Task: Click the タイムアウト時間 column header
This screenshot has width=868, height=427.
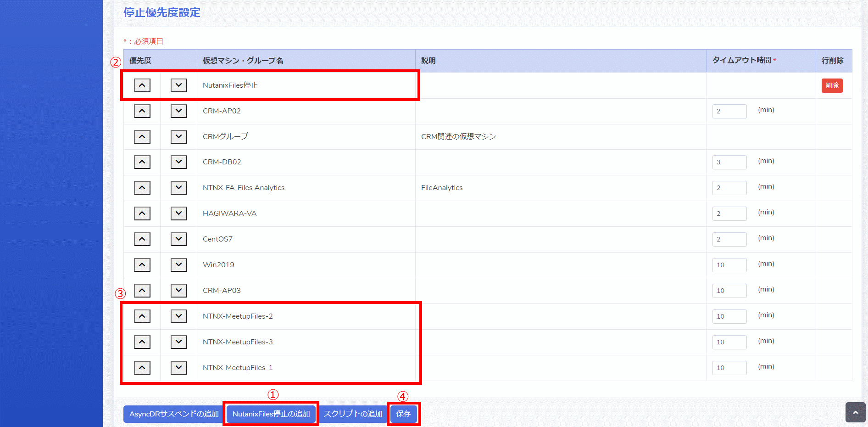Action: coord(761,61)
